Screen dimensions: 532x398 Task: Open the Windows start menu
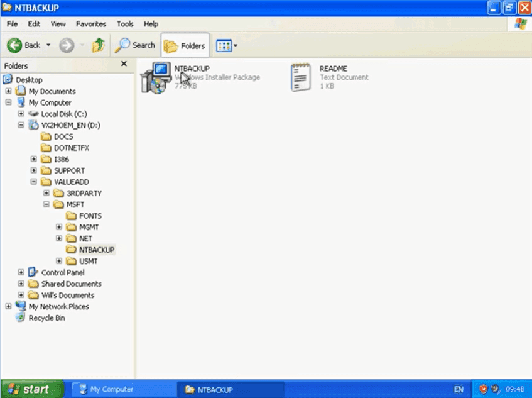point(33,389)
